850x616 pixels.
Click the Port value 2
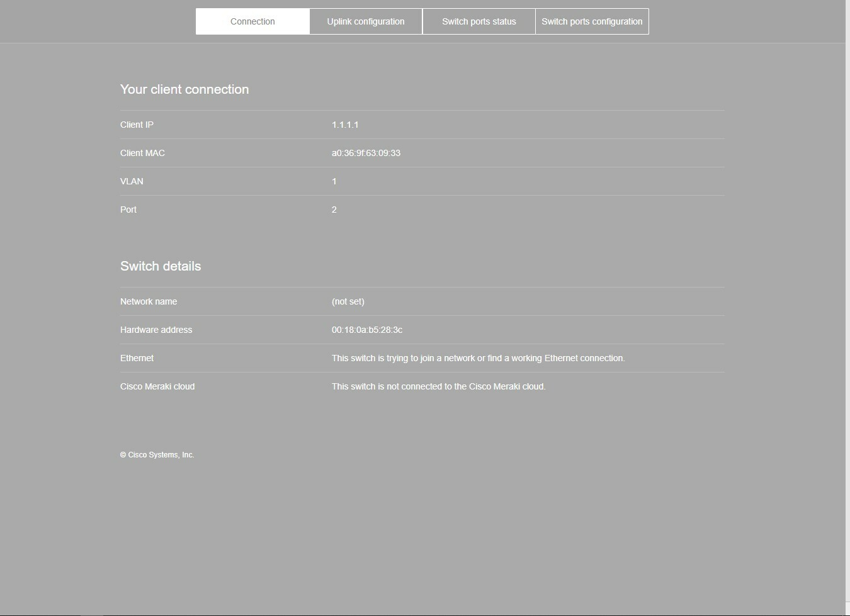click(334, 210)
